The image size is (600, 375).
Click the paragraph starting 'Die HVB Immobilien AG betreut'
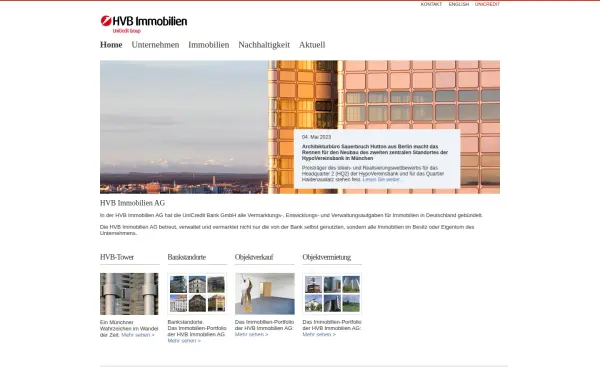click(287, 230)
